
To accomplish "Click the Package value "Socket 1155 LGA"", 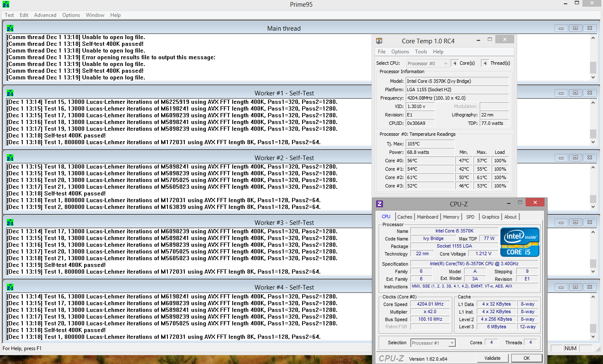I will pyautogui.click(x=454, y=246).
